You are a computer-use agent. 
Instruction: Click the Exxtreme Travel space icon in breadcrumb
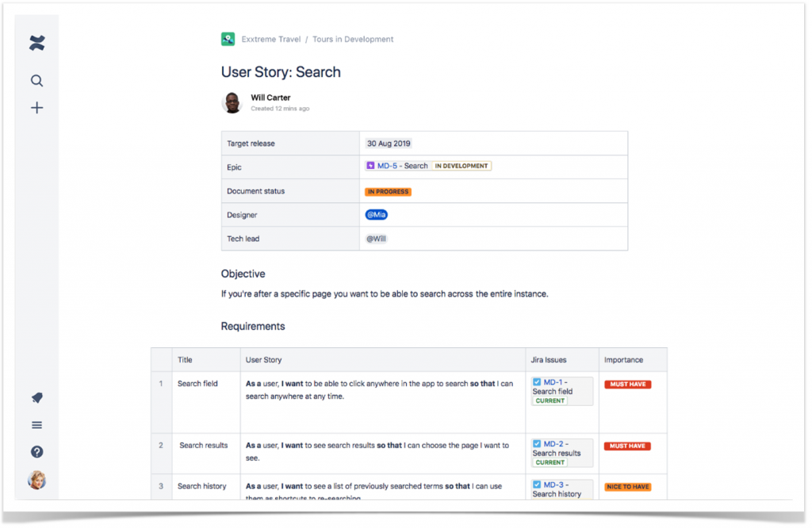(228, 38)
